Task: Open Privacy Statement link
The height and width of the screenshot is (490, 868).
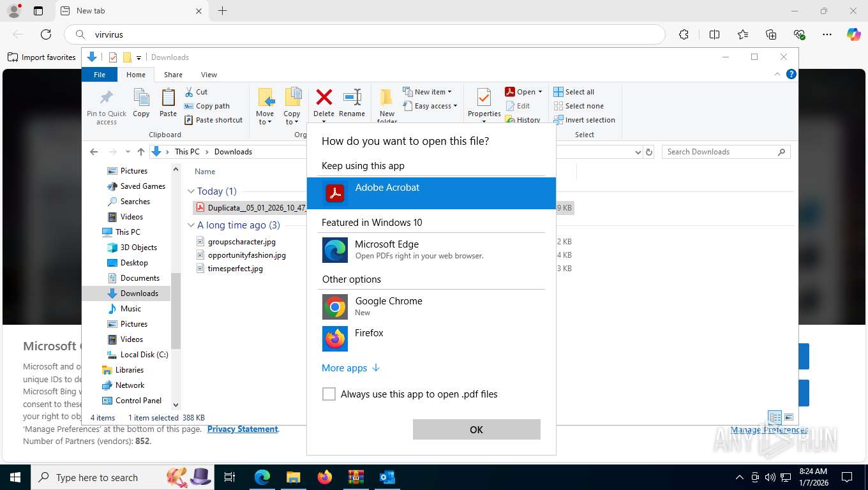Action: click(x=243, y=429)
